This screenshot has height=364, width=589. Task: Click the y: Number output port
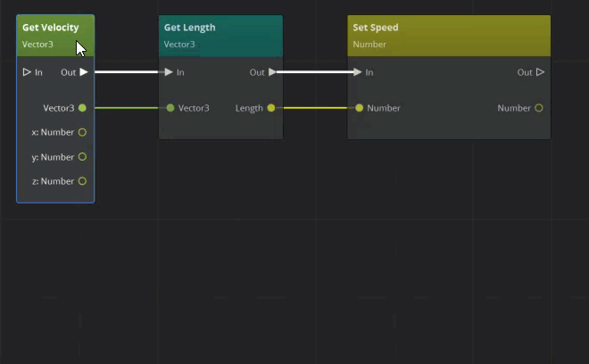82,157
